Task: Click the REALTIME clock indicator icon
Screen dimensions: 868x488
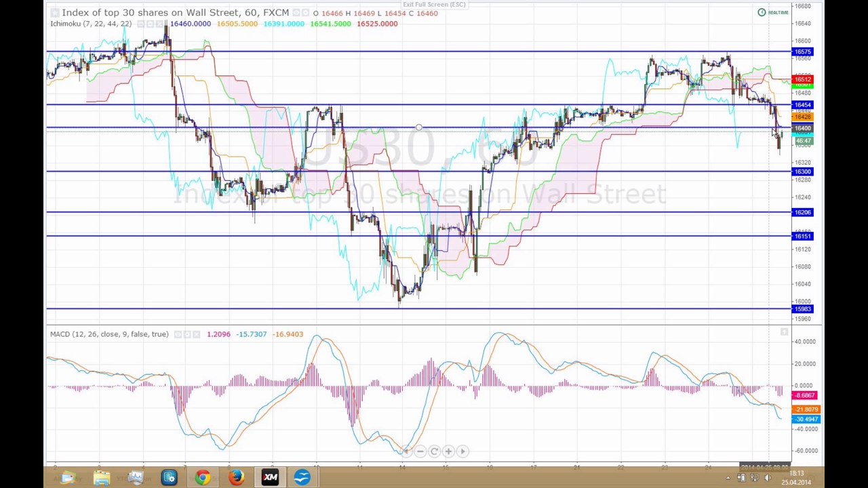Action: click(x=762, y=12)
